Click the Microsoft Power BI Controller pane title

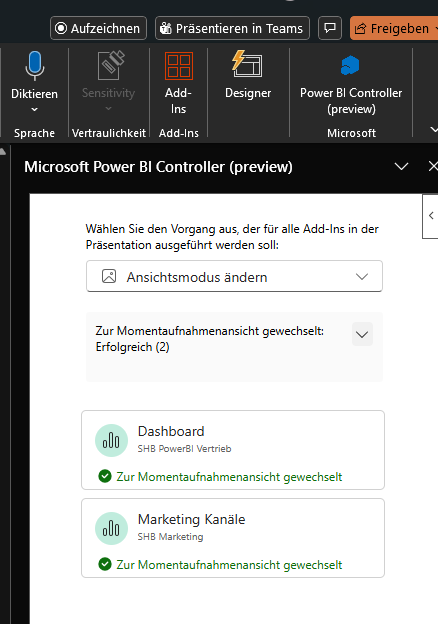pyautogui.click(x=158, y=167)
